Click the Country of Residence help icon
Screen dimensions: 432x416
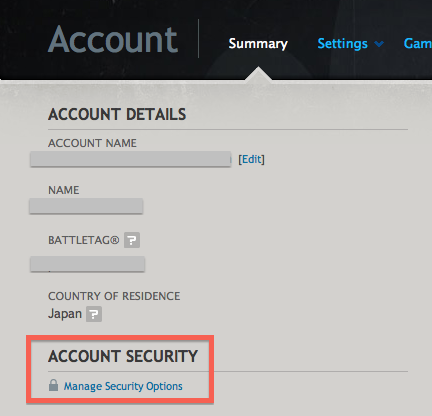[x=94, y=314]
